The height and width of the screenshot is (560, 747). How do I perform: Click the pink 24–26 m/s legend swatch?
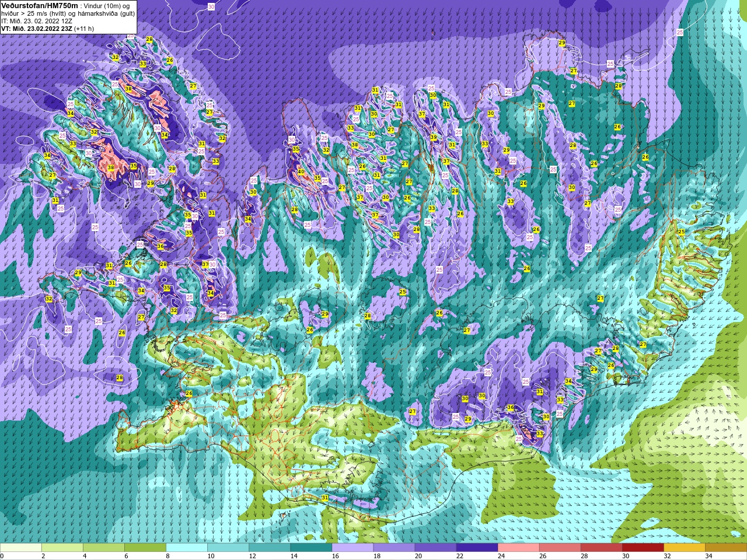pyautogui.click(x=518, y=548)
